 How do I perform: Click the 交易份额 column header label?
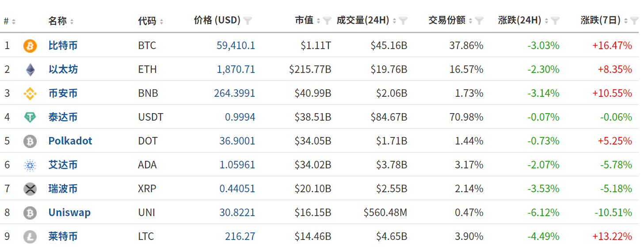click(x=447, y=20)
